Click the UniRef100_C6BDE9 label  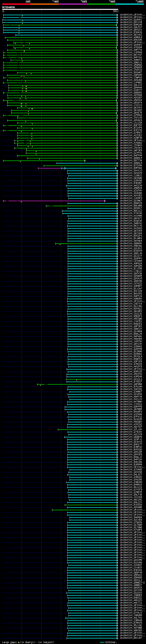pos(131,595)
